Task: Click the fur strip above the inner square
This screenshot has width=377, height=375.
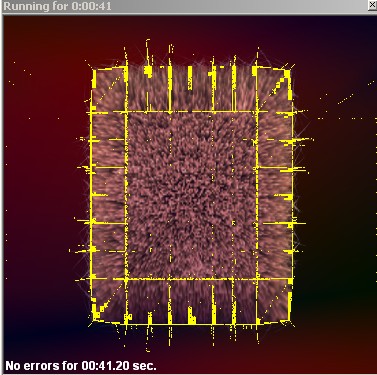Action: pos(192,90)
